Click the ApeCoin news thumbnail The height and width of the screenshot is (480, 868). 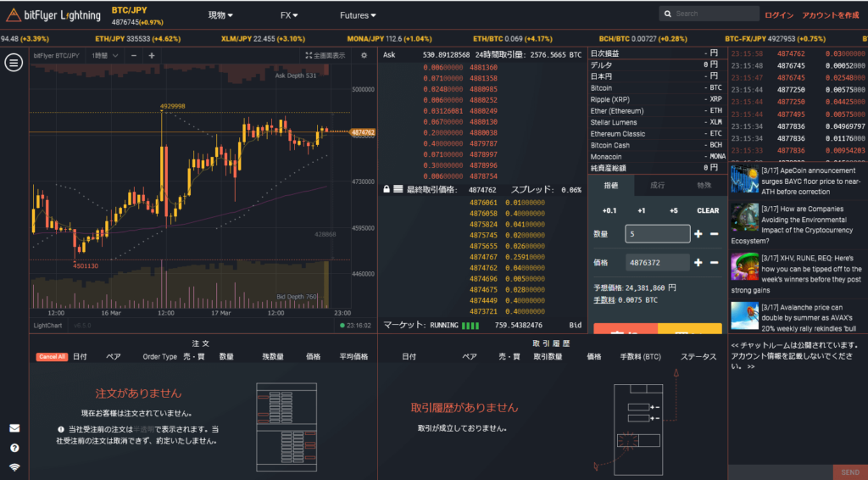pyautogui.click(x=744, y=179)
